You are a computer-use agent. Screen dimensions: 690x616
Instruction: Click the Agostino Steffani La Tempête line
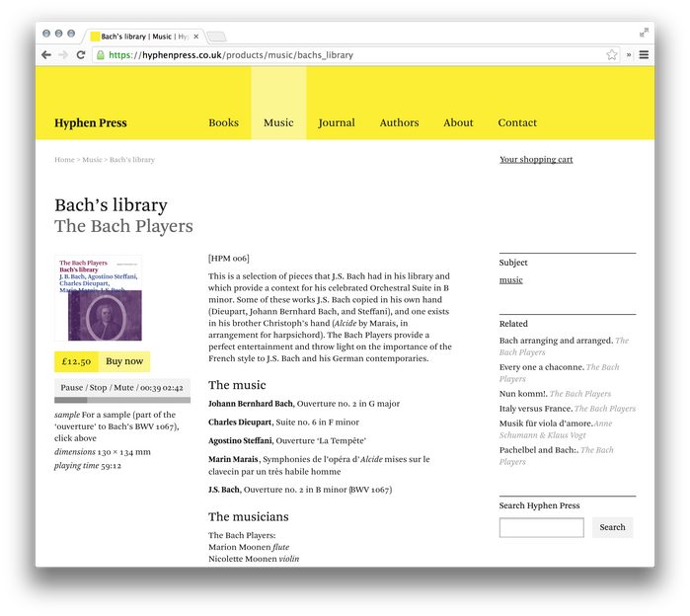click(287, 441)
